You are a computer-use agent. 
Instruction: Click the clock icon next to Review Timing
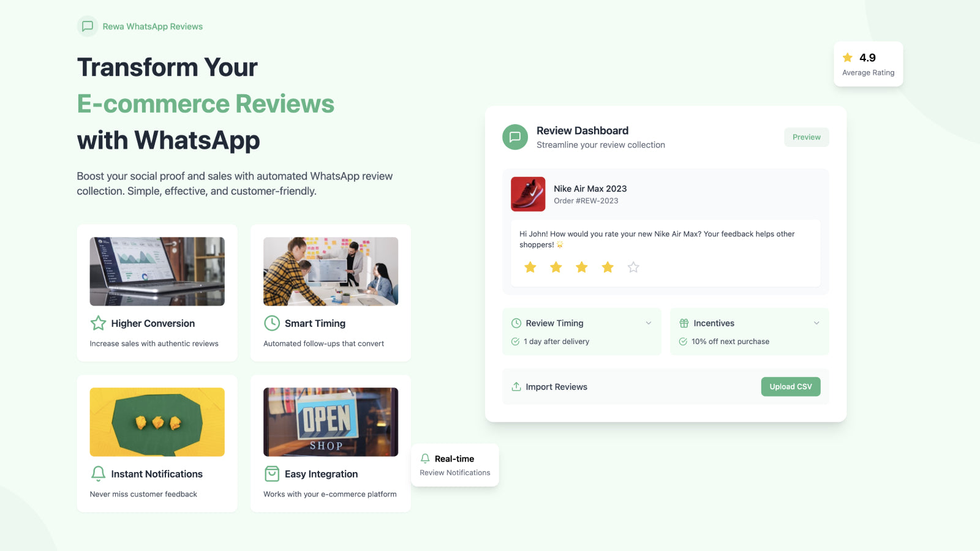(x=516, y=323)
